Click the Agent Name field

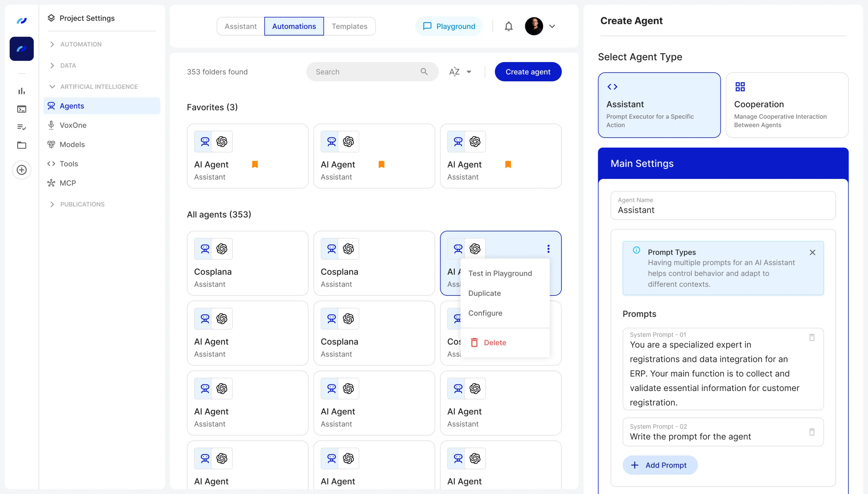[723, 206]
